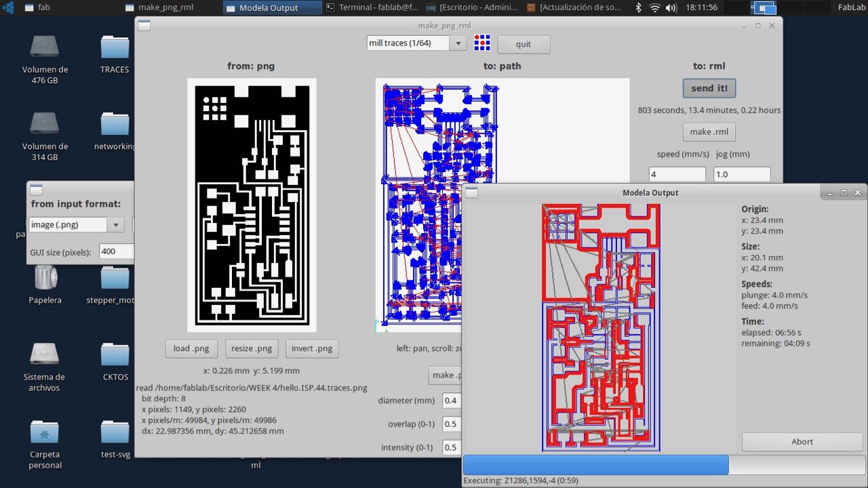This screenshot has height=488, width=868.
Task: Switch to the Actualización de software taskbar item
Action: 574,7
